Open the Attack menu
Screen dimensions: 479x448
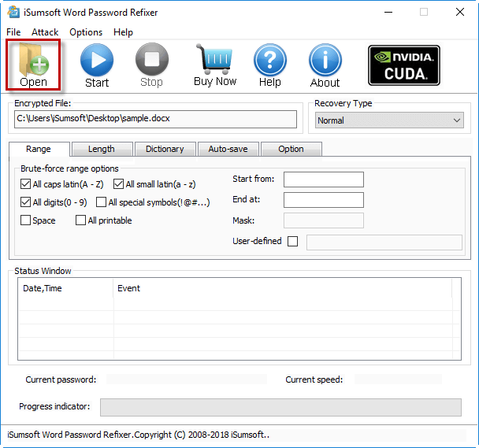coord(45,32)
